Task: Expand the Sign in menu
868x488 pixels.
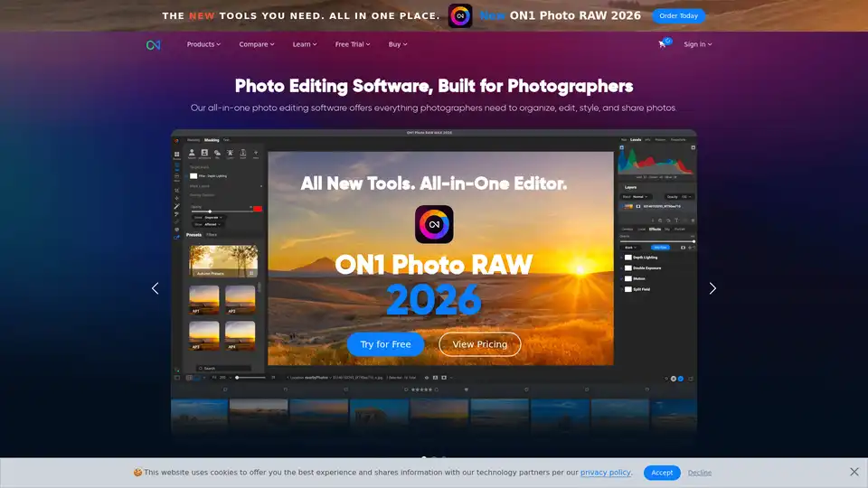Action: point(697,44)
